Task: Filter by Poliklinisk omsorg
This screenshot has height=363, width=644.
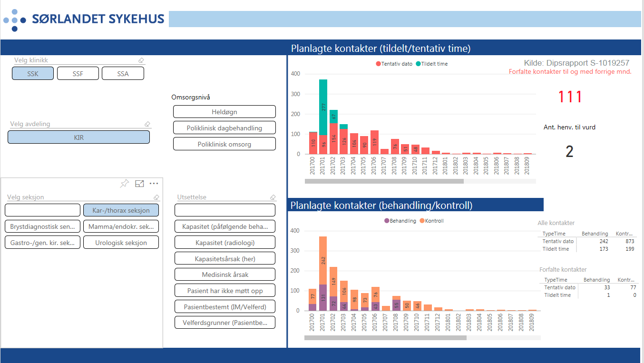Action: (224, 144)
